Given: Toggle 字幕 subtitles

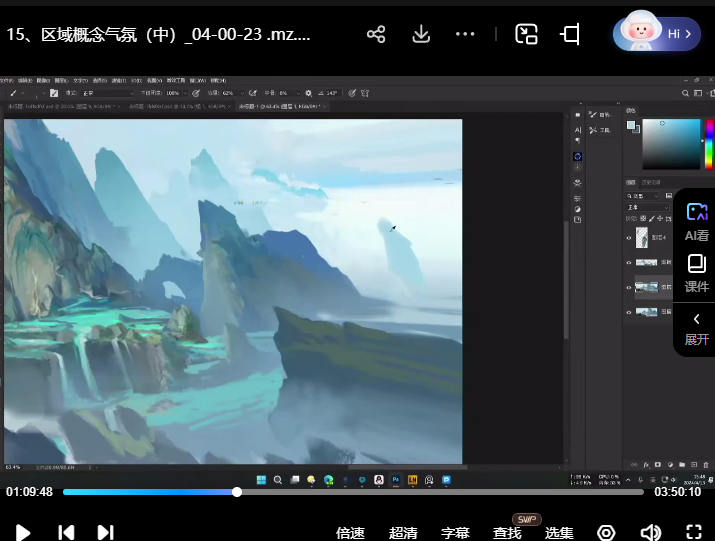Looking at the screenshot, I should tap(455, 533).
